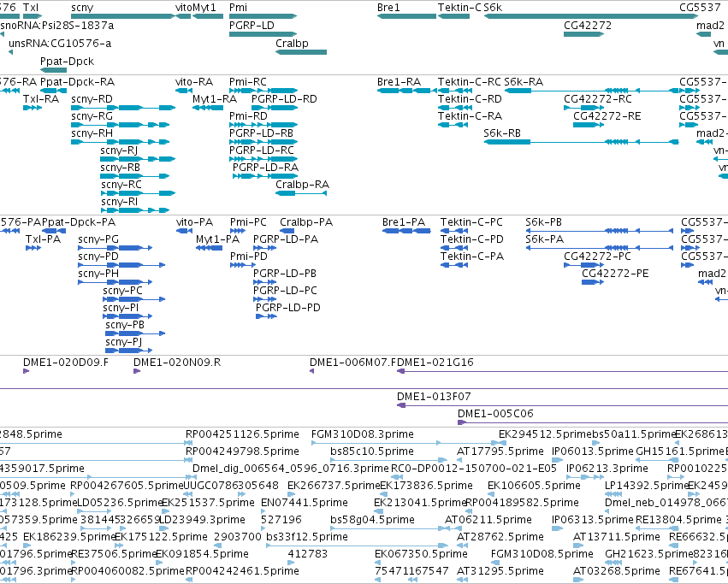Select transcript scny-RG
728x584 pixels.
pos(121,125)
